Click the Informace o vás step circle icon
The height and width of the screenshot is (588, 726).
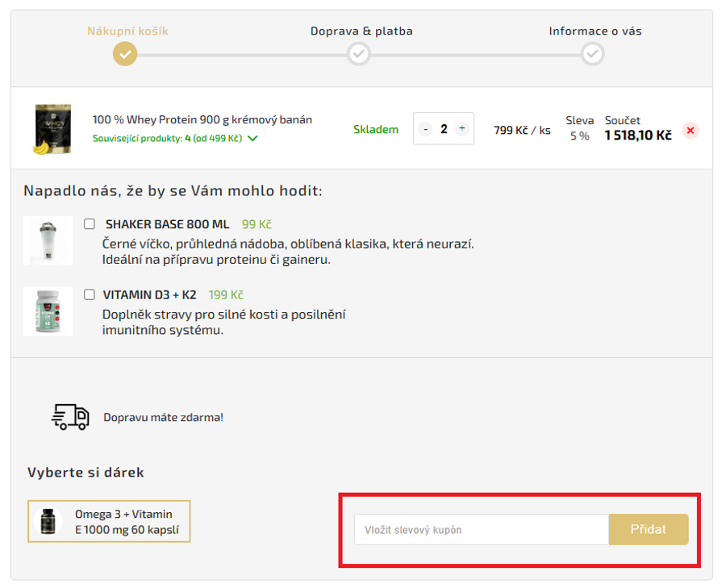pos(593,54)
